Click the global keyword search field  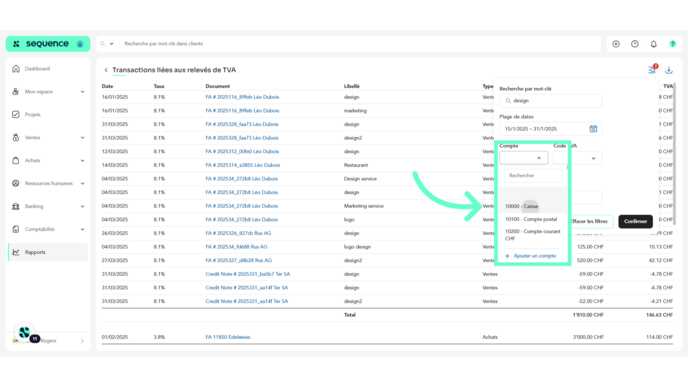(x=360, y=44)
